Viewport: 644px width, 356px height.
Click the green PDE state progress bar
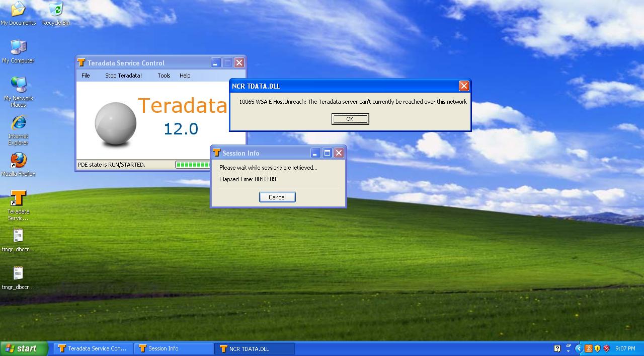193,165
